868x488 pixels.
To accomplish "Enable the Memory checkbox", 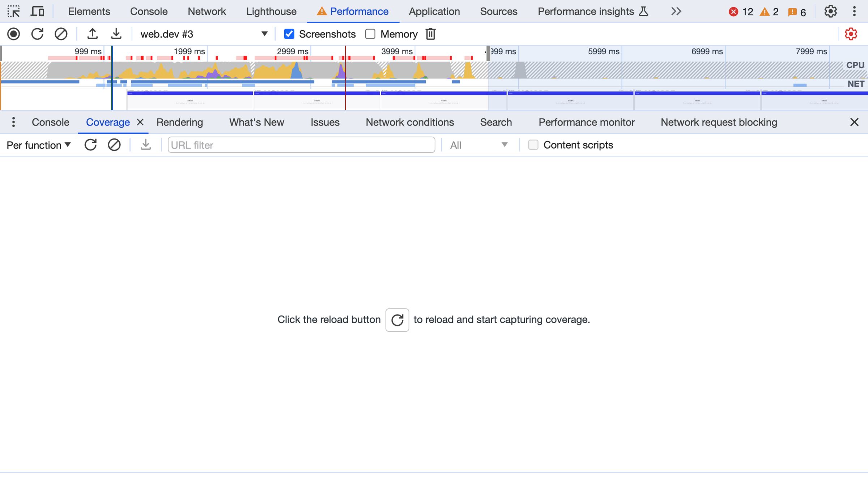I will pos(370,34).
